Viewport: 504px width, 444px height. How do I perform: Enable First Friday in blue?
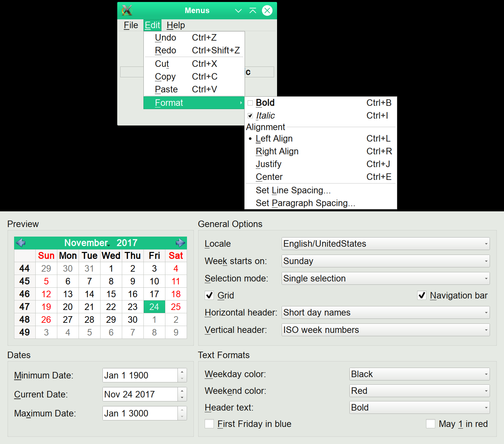(x=209, y=424)
